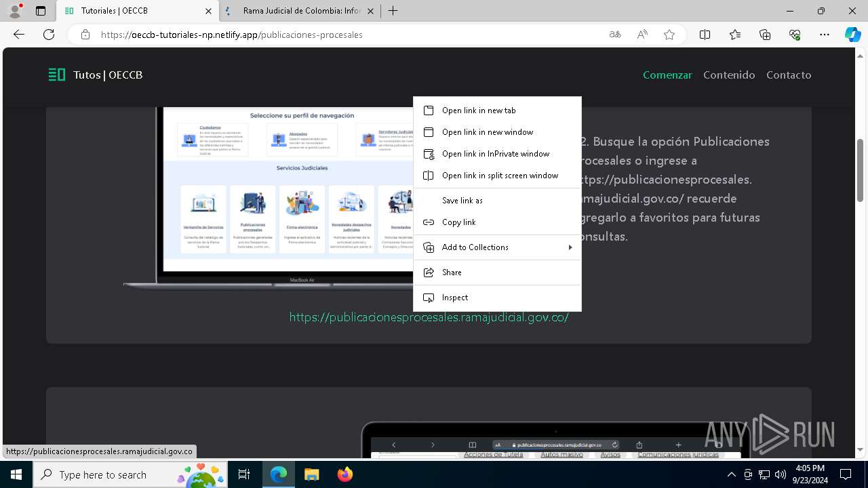Open Browser essentials heart icon
Screen dimensions: 868x488
795,35
